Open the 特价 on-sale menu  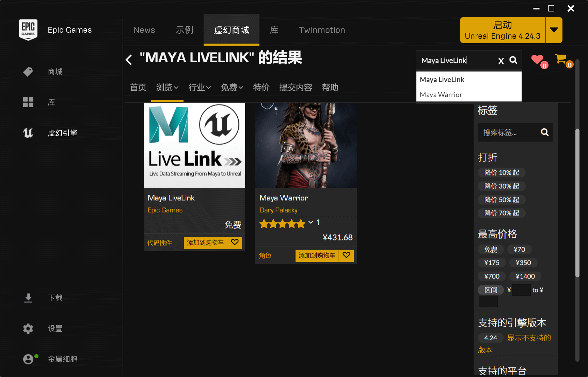(261, 88)
